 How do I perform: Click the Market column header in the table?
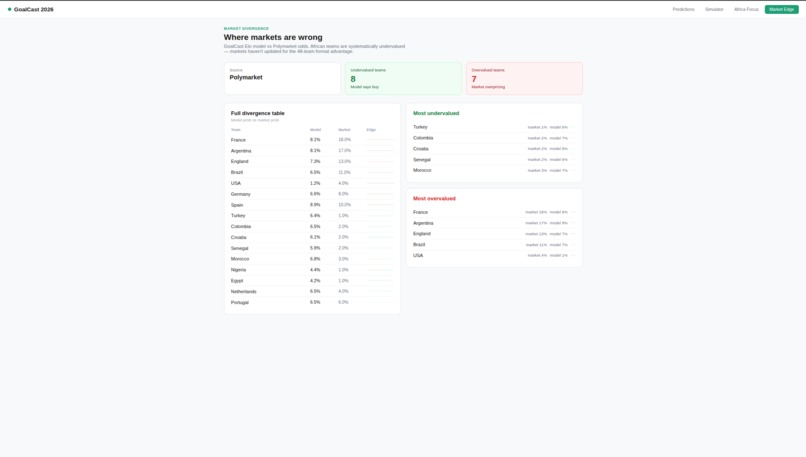(x=344, y=130)
